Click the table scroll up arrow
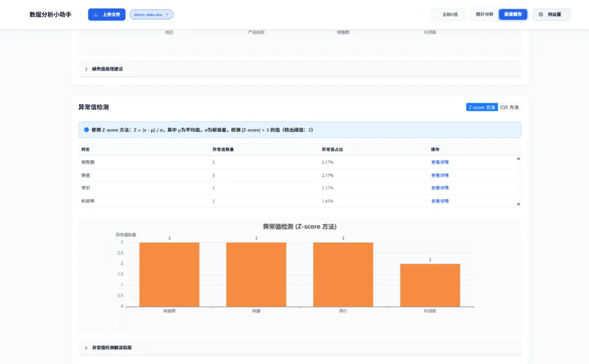The height and width of the screenshot is (364, 589). (519, 159)
